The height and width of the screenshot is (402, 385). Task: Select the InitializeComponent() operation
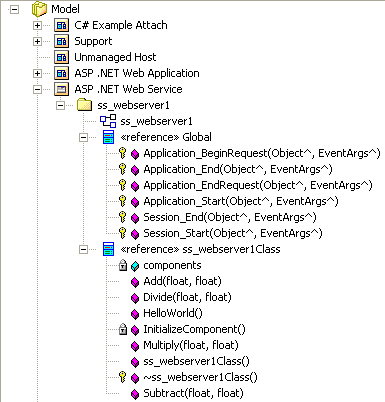coord(194,330)
